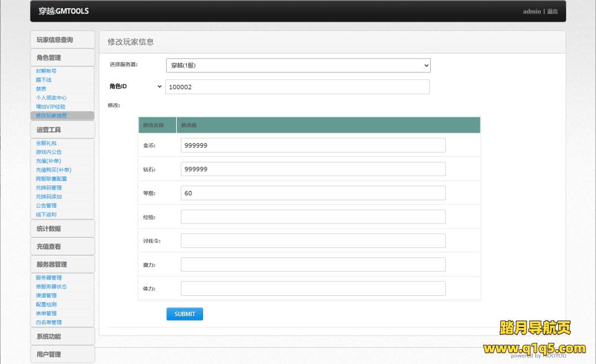Expand the 统计数据 sidebar section
The image size is (596, 364).
pos(62,228)
